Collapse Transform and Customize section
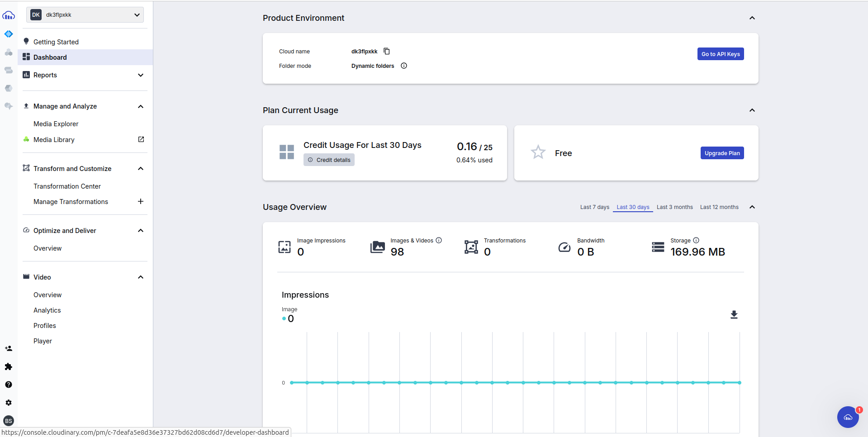Image resolution: width=868 pixels, height=437 pixels. point(141,169)
